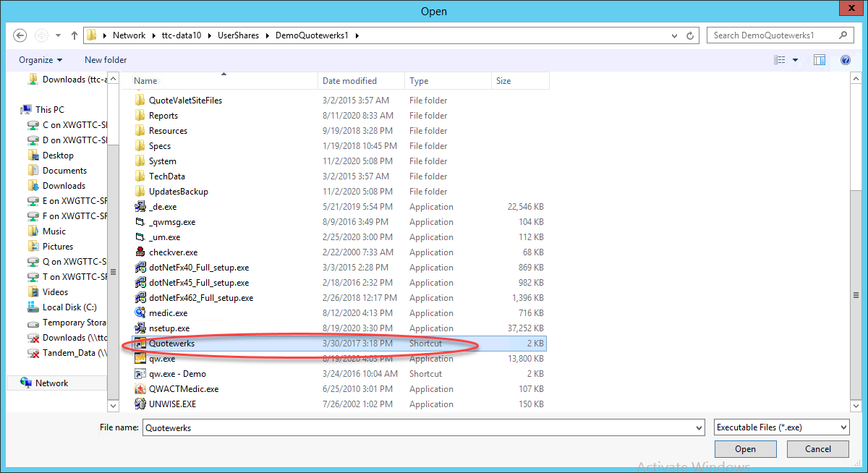Go up one folder level

click(75, 35)
